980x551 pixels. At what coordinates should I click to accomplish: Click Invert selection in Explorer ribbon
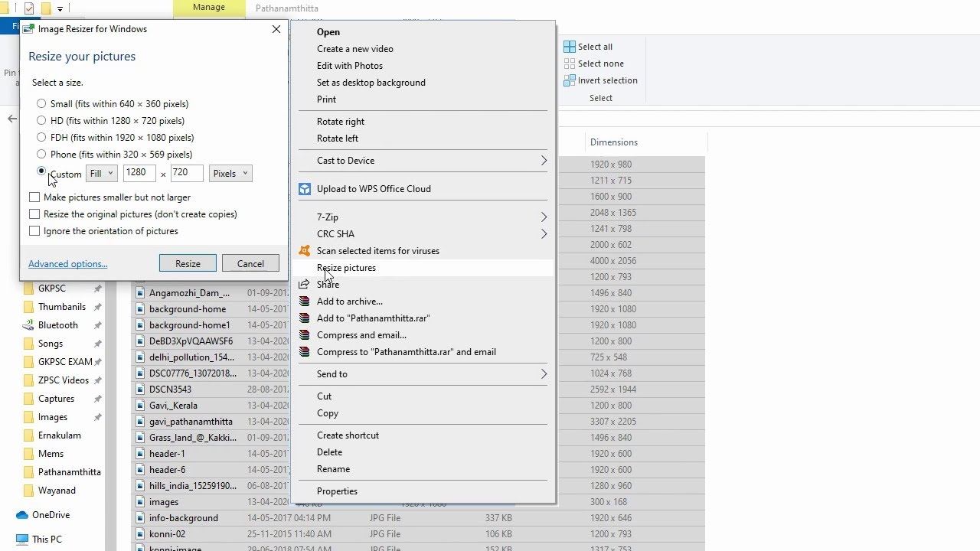coord(600,80)
